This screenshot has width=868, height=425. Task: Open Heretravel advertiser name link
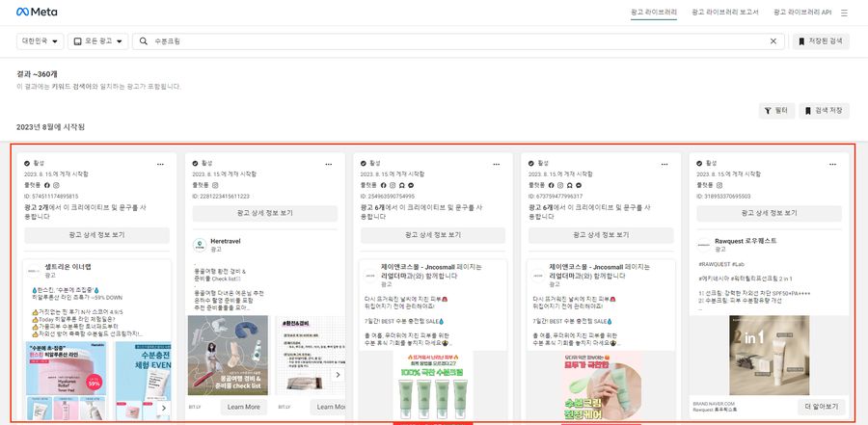click(226, 241)
